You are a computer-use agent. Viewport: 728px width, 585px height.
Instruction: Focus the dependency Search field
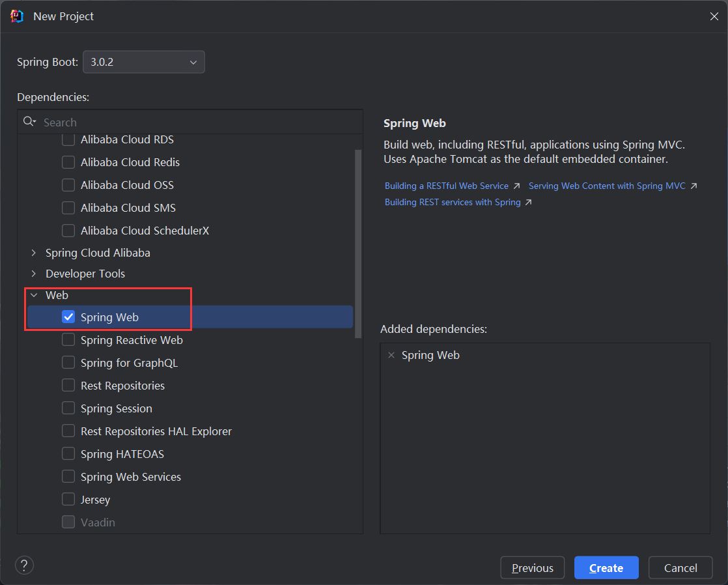tap(190, 122)
